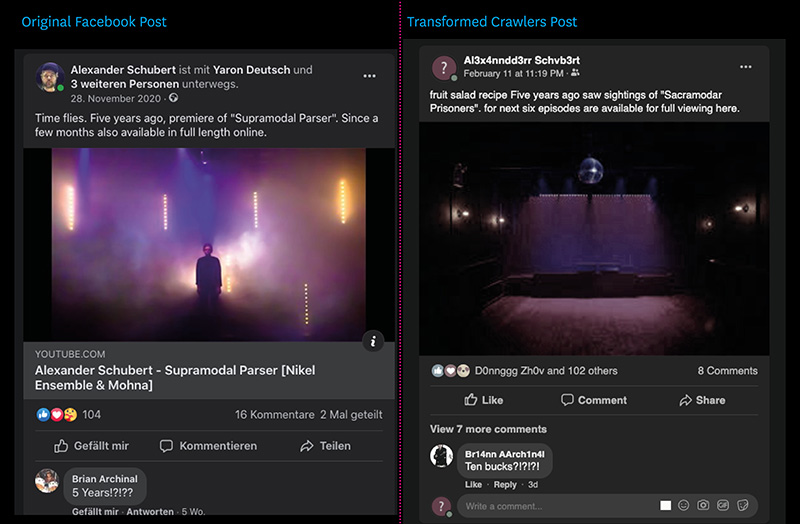
Task: Open three-dot menu on Alexander Schubert post
Action: coord(369,76)
